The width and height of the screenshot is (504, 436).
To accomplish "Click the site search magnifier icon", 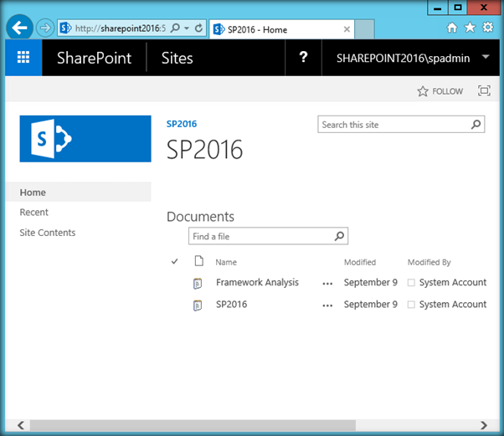I will (x=476, y=125).
